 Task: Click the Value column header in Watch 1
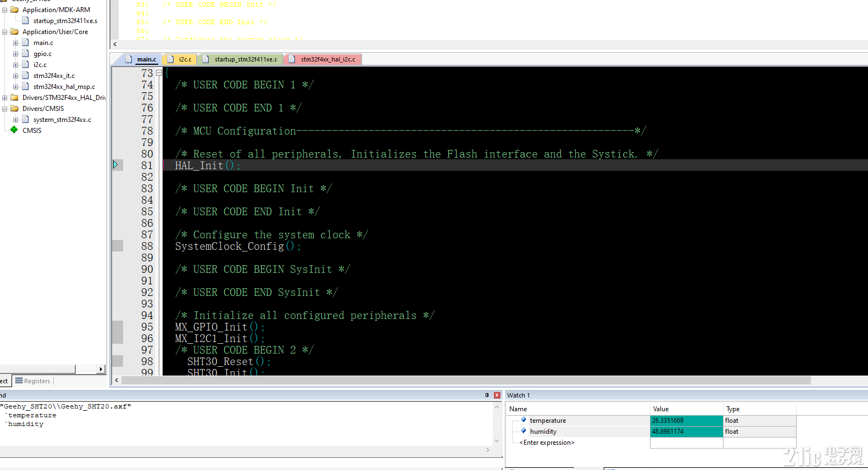pyautogui.click(x=686, y=409)
